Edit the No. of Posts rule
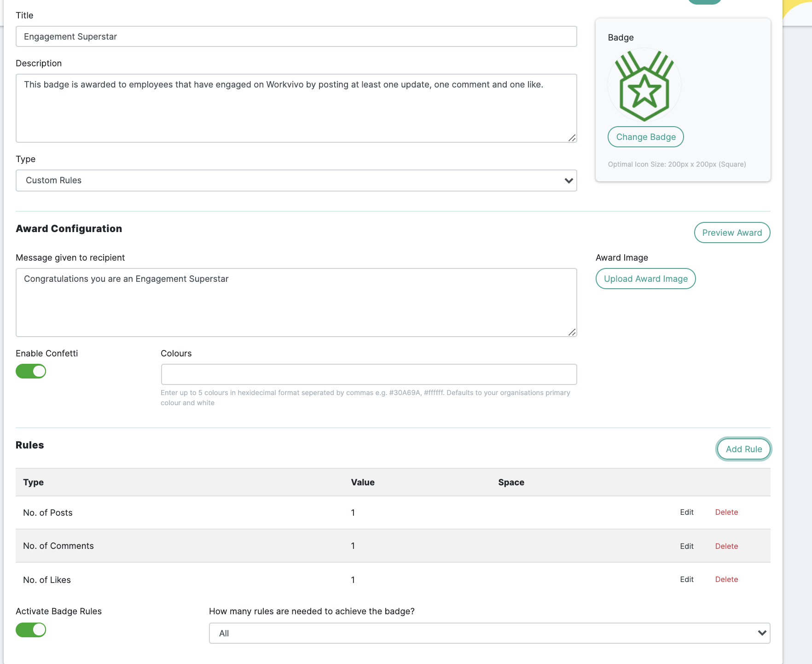 pos(687,512)
